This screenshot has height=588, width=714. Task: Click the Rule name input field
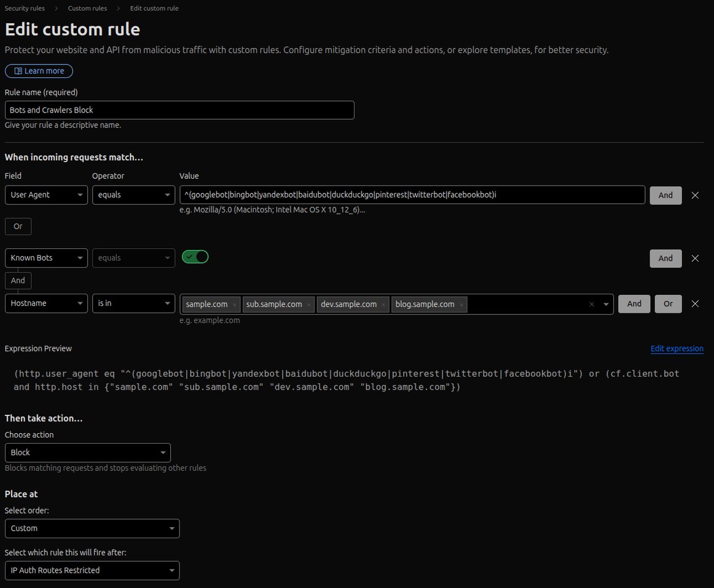(179, 110)
